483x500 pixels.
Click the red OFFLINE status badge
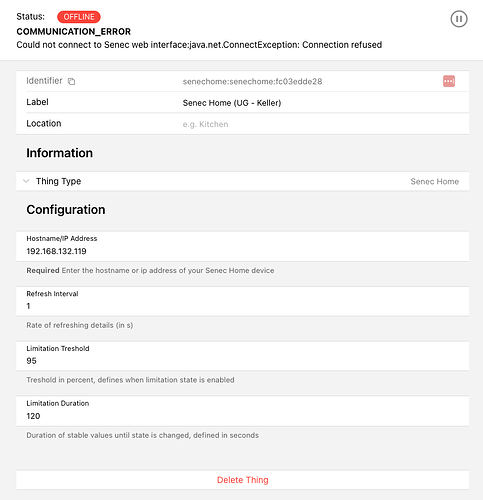79,17
